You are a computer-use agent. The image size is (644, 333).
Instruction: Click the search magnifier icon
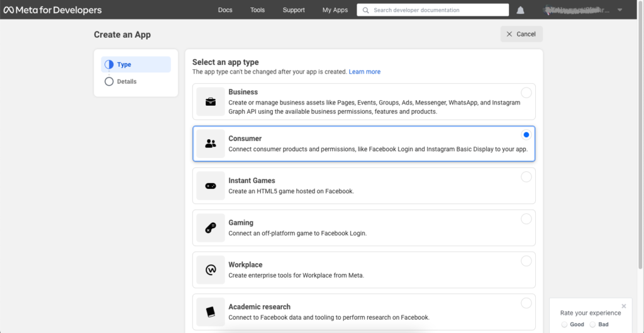(x=365, y=10)
